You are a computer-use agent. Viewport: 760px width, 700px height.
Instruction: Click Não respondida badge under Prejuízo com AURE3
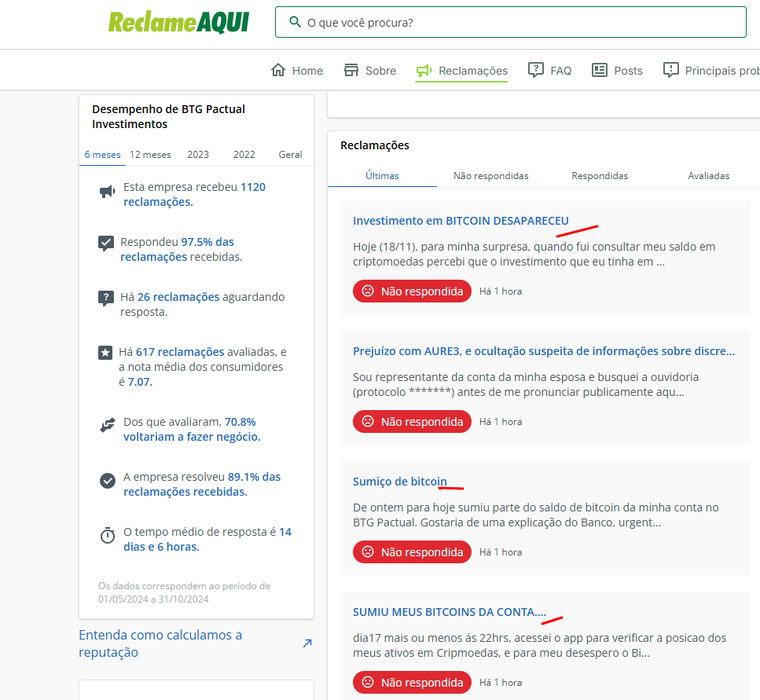(412, 421)
